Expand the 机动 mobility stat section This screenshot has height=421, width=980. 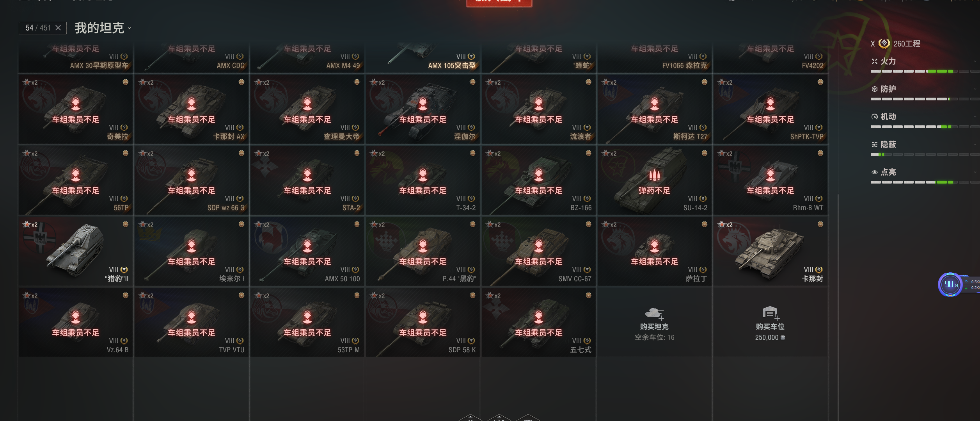pyautogui.click(x=924, y=117)
